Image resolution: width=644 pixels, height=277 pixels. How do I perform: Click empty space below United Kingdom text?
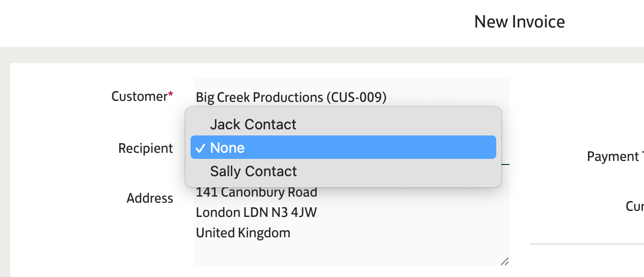(x=306, y=252)
